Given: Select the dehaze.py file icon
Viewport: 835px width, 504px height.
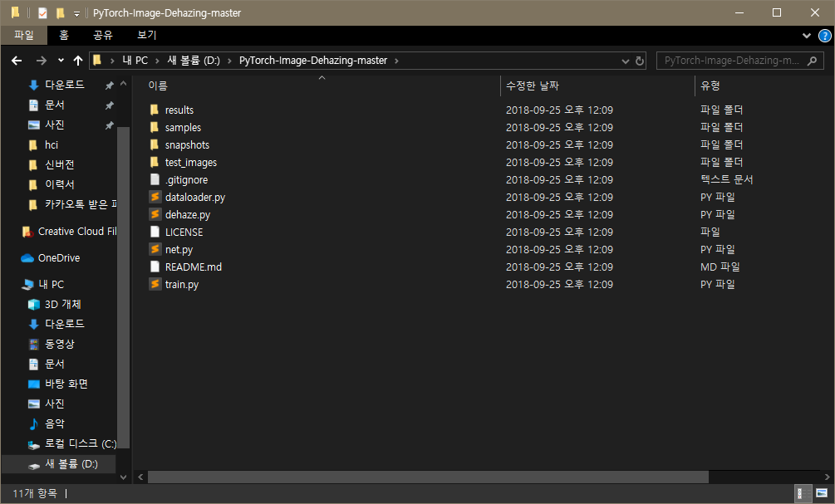Looking at the screenshot, I should click(x=155, y=214).
